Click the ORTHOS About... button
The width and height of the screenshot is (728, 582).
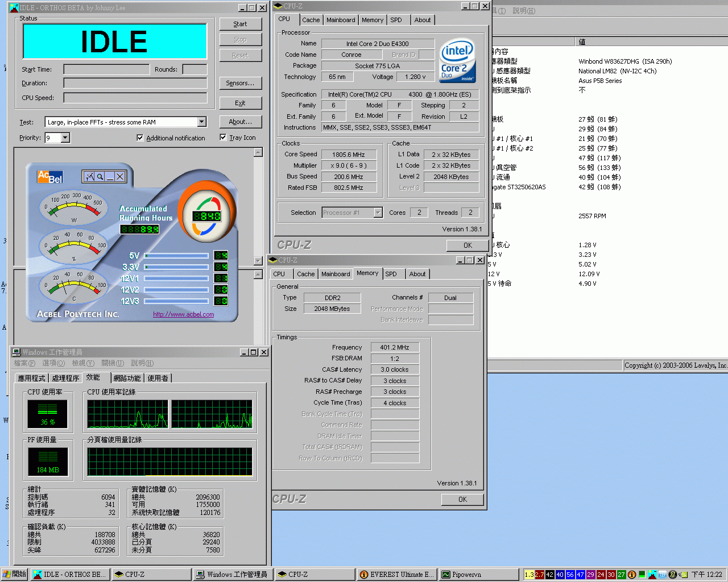point(241,122)
